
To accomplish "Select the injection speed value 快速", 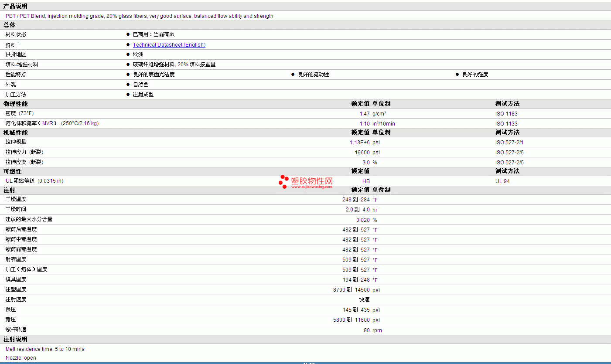I will tap(365, 299).
